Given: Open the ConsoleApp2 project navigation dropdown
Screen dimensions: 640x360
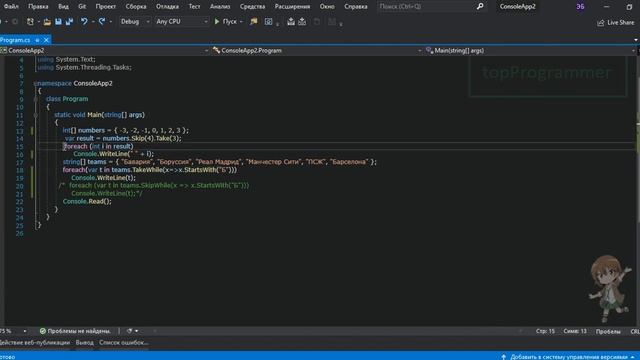Looking at the screenshot, I should [104, 51].
